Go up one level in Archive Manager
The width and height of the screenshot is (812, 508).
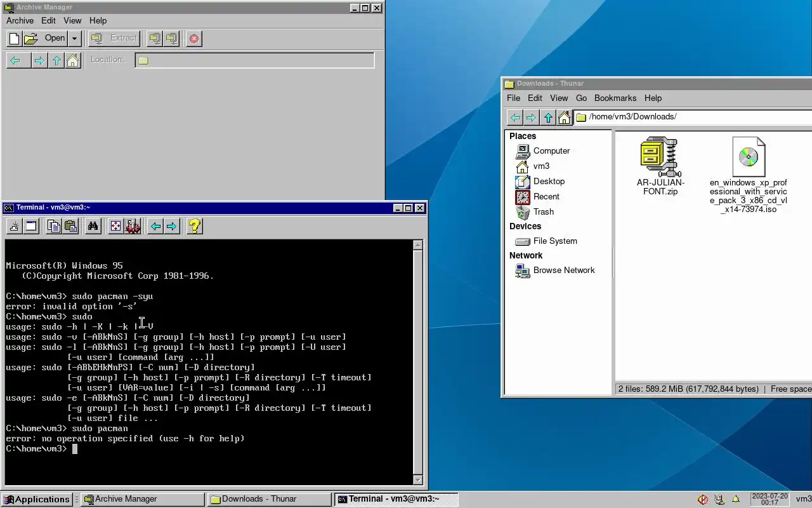coord(56,60)
